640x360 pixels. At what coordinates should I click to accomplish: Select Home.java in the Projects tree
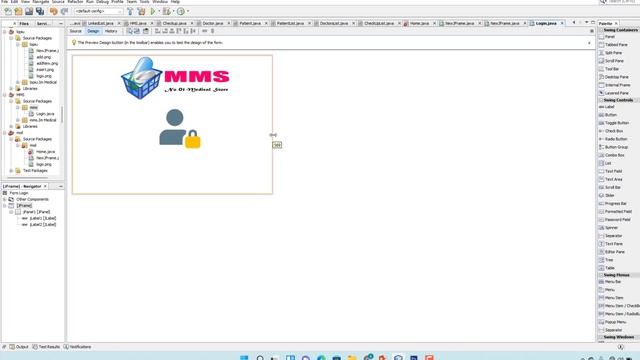pyautogui.click(x=45, y=152)
